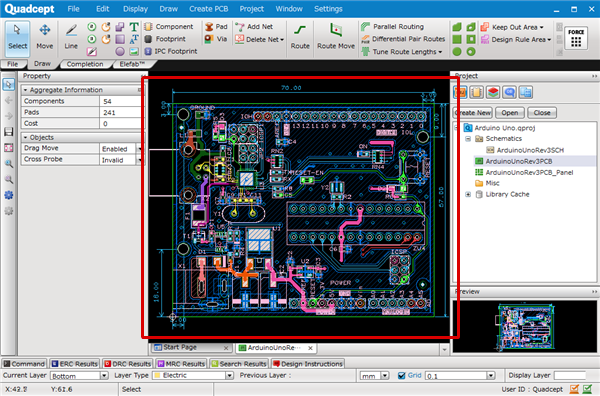Click the Display Layer input field
The image size is (600, 396).
tap(570, 376)
